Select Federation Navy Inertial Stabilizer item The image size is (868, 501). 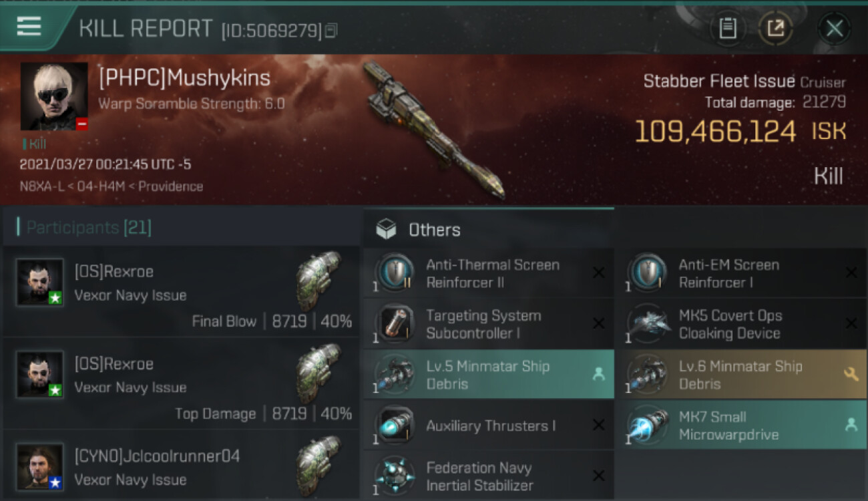point(489,476)
